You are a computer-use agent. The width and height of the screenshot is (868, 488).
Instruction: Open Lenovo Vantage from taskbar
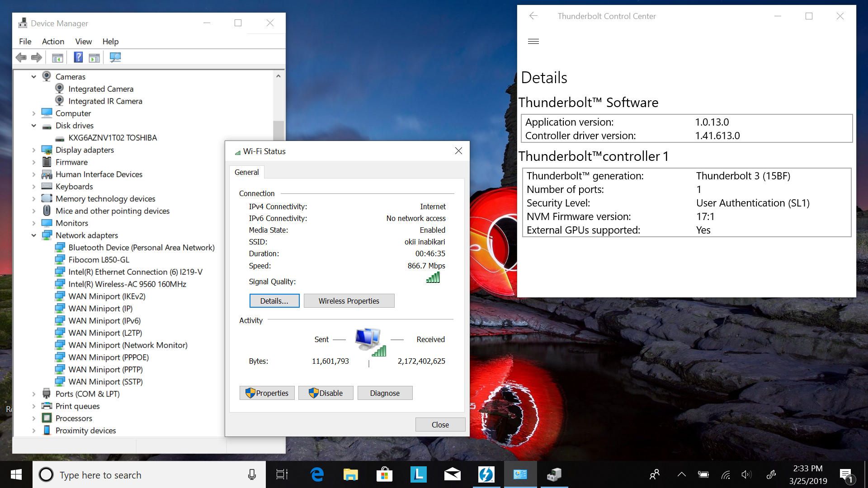coord(419,474)
